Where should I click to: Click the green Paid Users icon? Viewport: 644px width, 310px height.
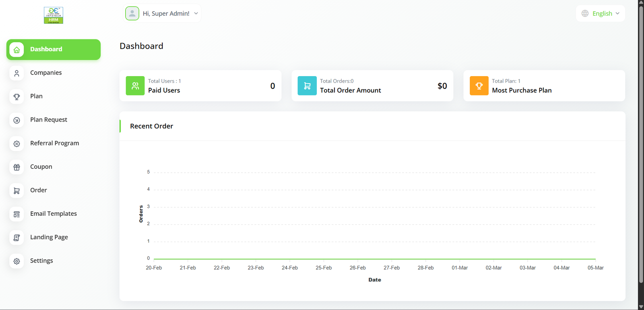(135, 86)
